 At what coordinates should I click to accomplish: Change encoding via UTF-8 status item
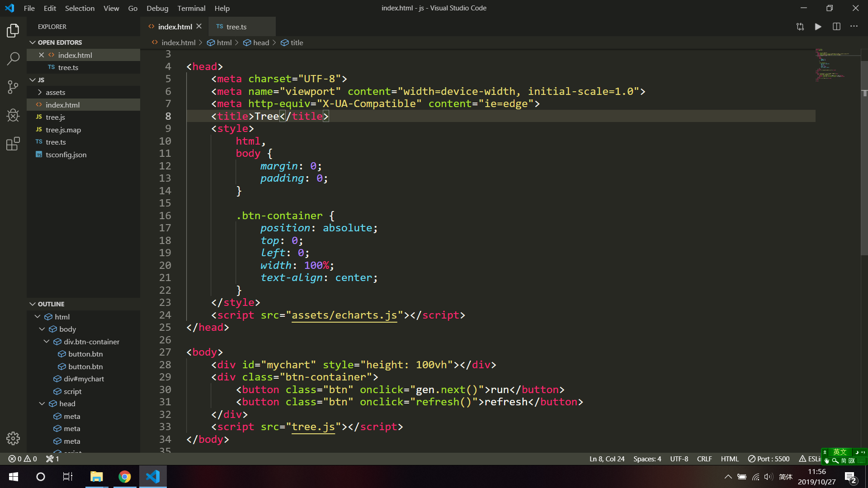click(x=679, y=459)
